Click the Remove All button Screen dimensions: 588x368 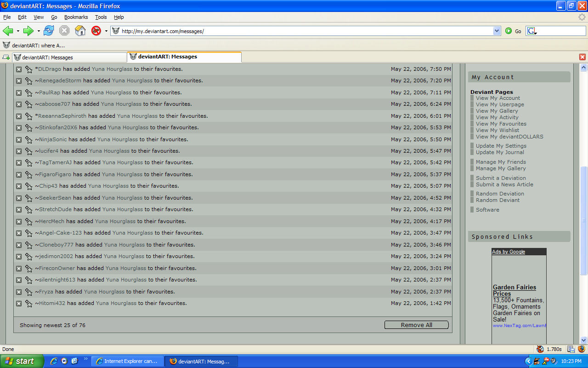(x=416, y=325)
